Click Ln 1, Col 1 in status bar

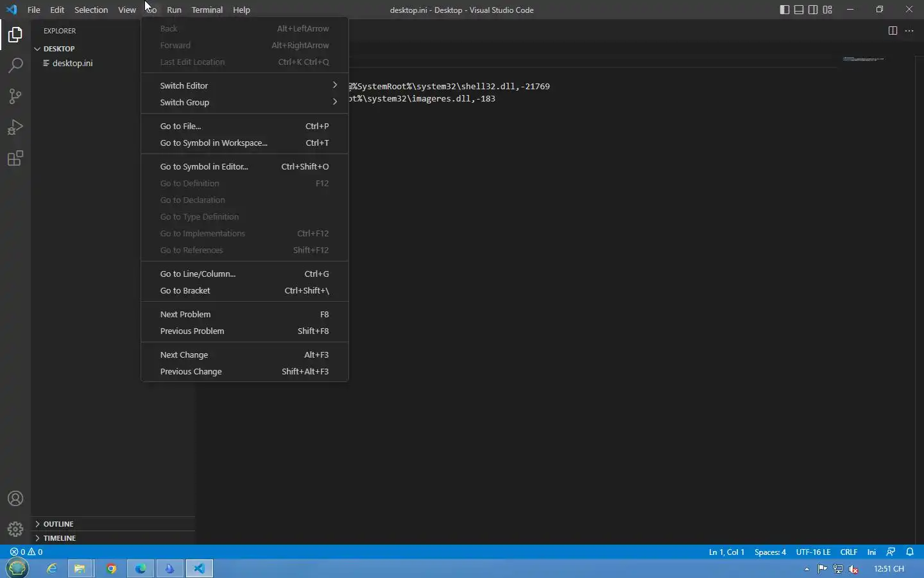tap(726, 552)
